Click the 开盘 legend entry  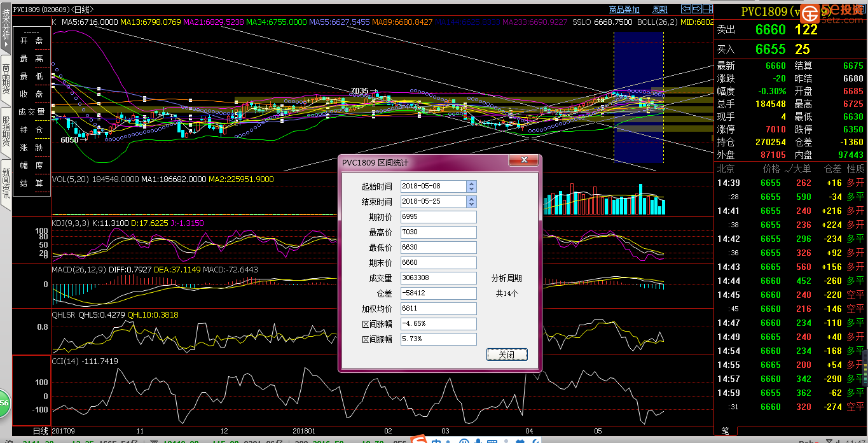[31, 41]
